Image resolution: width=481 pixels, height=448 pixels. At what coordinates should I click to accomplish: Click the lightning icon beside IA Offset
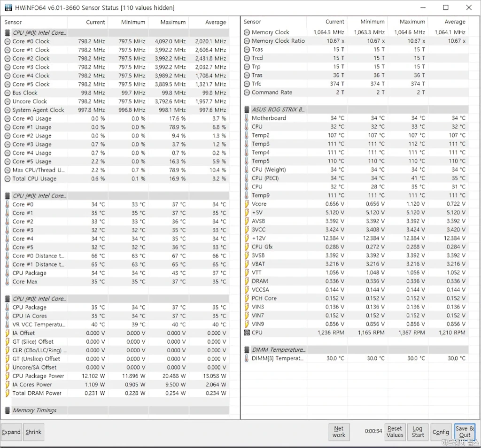[x=8, y=333]
